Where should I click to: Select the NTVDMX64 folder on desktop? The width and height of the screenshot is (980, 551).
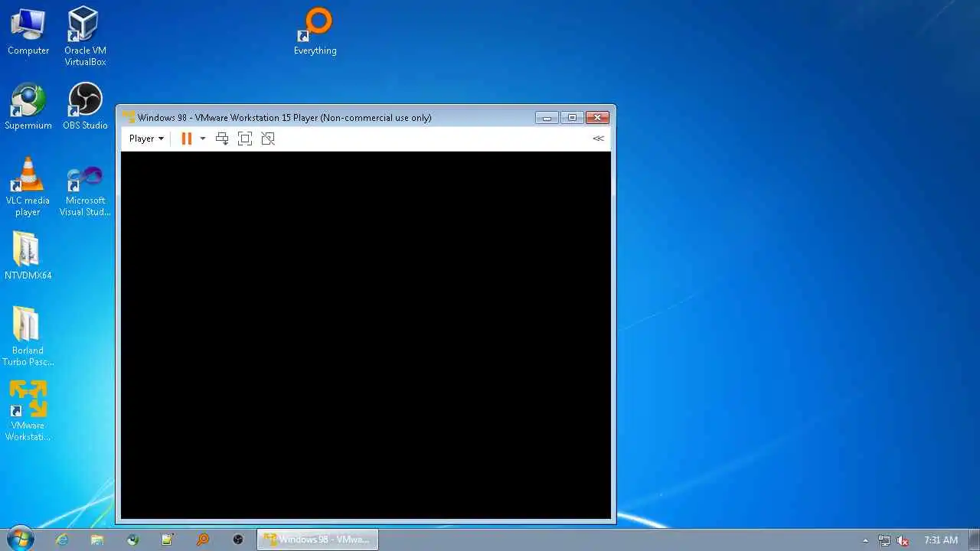click(28, 256)
